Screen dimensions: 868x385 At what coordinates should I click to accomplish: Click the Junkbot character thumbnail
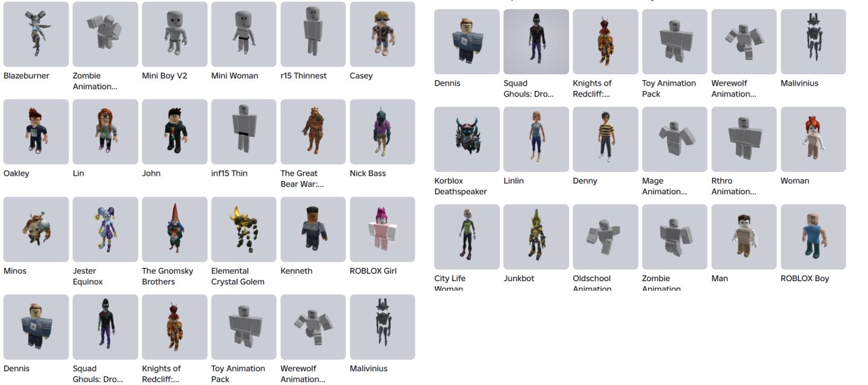(x=536, y=237)
